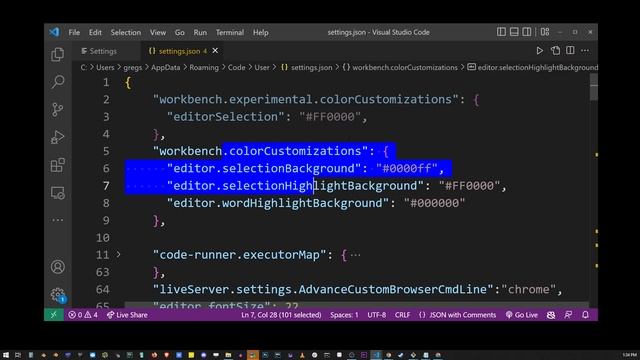Click the "#0000ff" value on line 6
Image resolution: width=640 pixels, height=360 pixels.
pos(407,168)
